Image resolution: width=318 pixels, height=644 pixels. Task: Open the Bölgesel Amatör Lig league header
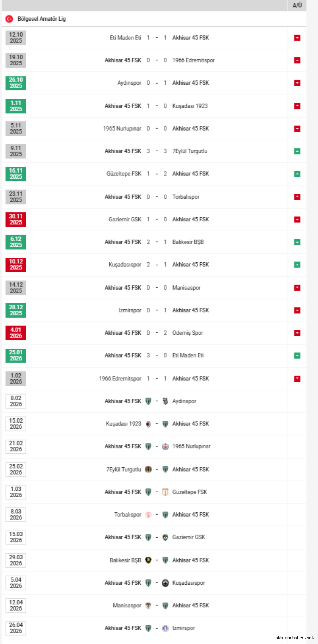pyautogui.click(x=42, y=19)
